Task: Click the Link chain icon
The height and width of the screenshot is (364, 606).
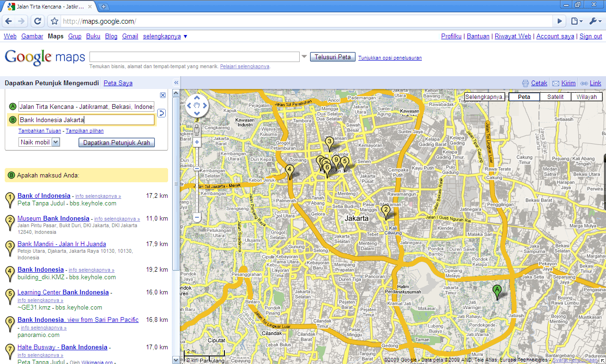Action: tap(584, 83)
